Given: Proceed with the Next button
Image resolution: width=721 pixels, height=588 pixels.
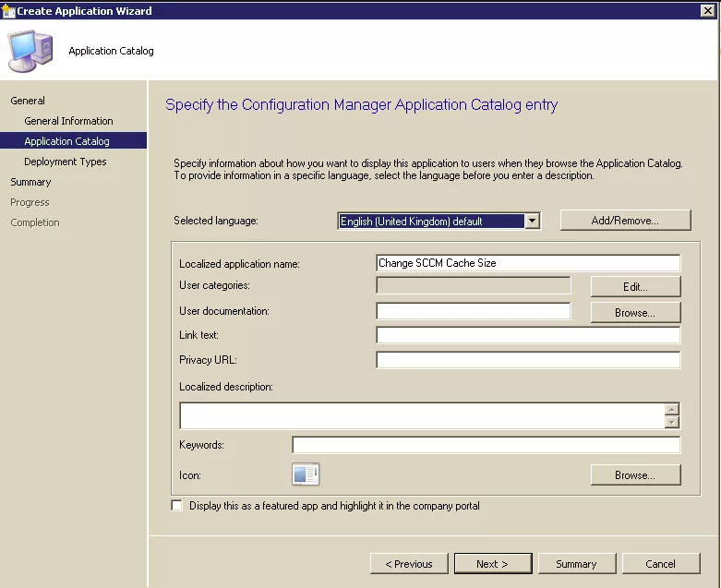Looking at the screenshot, I should tap(493, 564).
